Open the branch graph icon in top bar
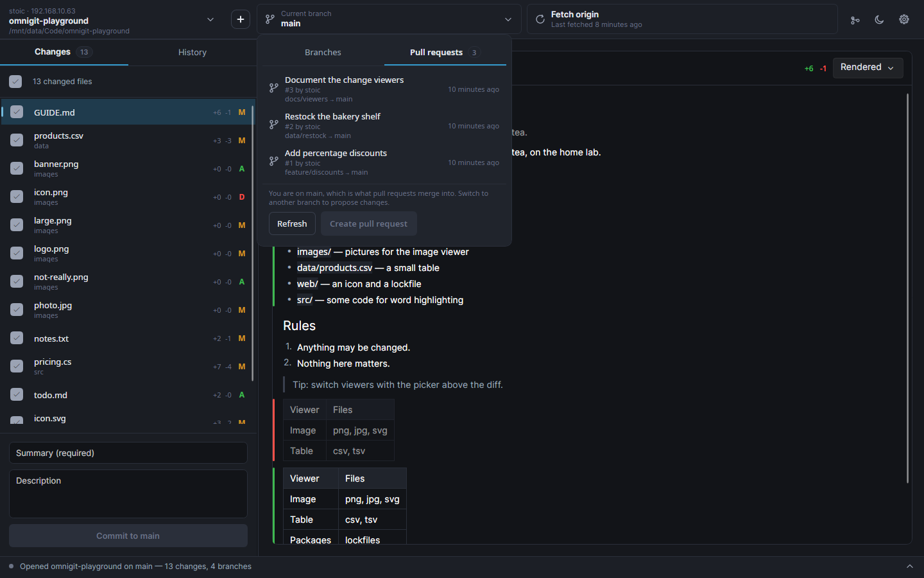Image resolution: width=924 pixels, height=578 pixels. [x=855, y=20]
